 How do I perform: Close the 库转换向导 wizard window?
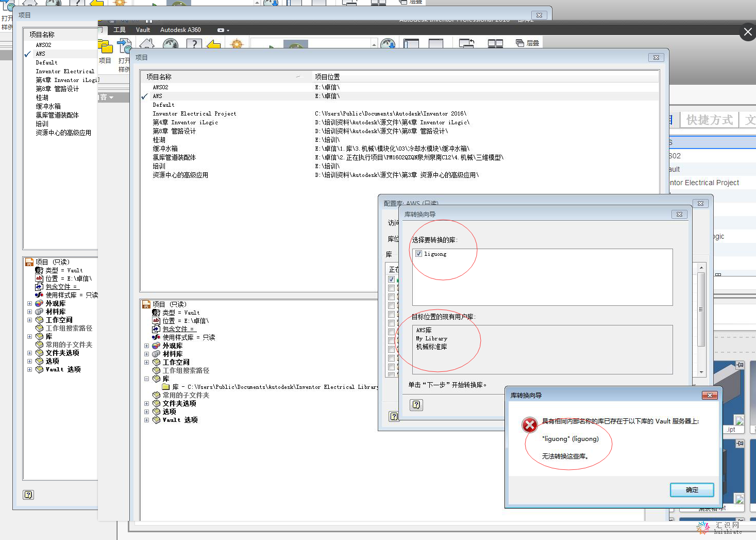pos(679,214)
